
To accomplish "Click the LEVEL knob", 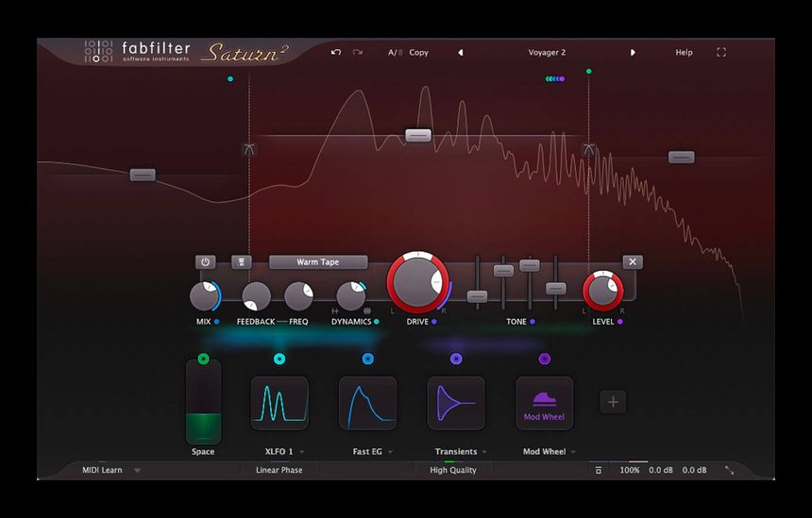I will 602,291.
